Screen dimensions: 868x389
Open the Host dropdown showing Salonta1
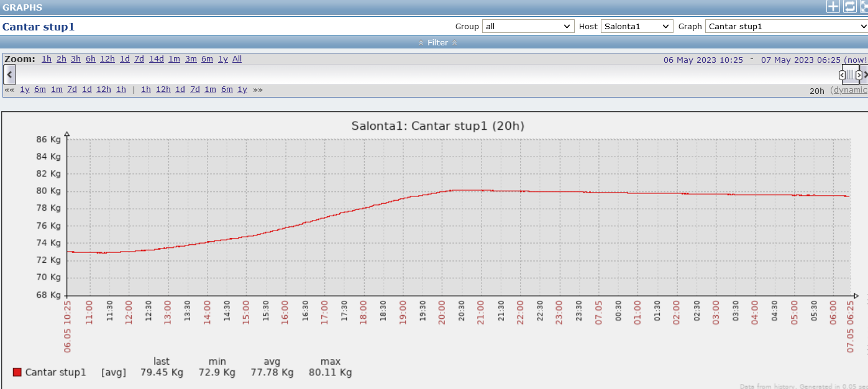tap(637, 27)
